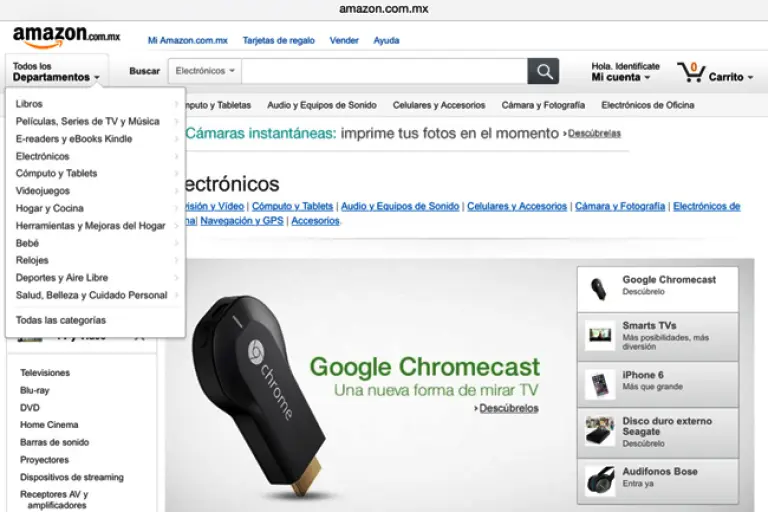Open the Tarjetas de regalo link
This screenshot has height=512, width=768.
(x=279, y=40)
